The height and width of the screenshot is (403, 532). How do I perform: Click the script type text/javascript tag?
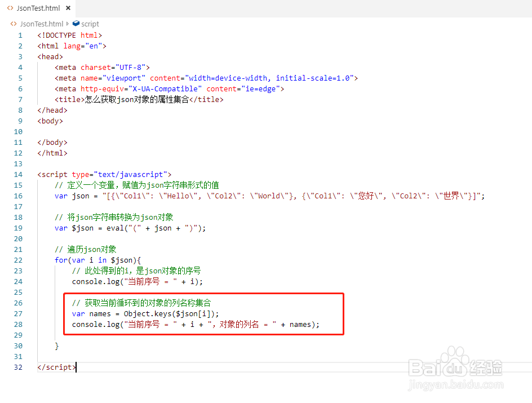click(x=104, y=175)
